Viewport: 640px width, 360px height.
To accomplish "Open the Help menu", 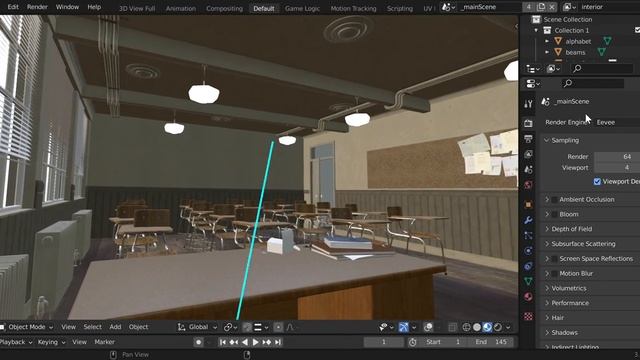I will pos(94,7).
